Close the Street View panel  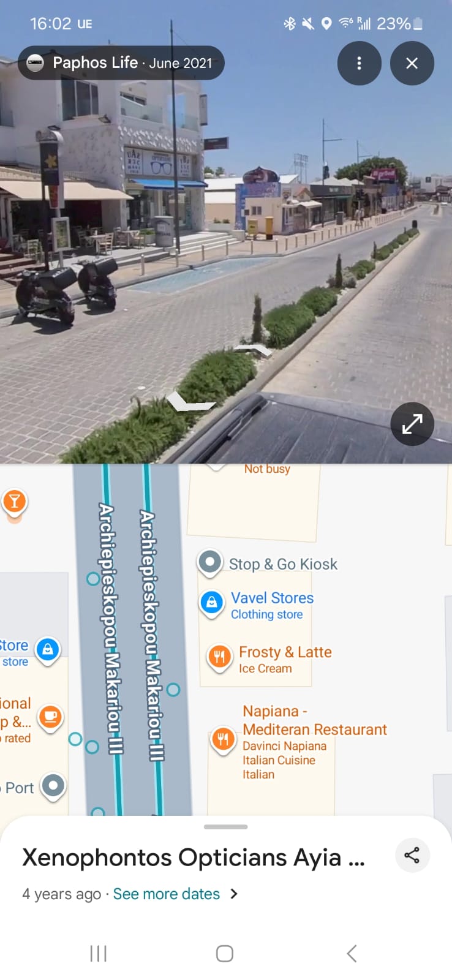pos(412,63)
